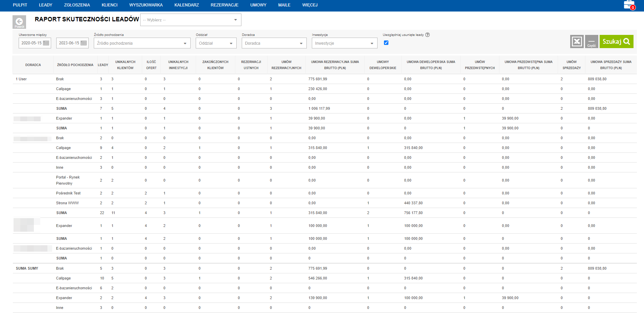Click DORADCA column header
644x313 pixels.
tap(33, 65)
